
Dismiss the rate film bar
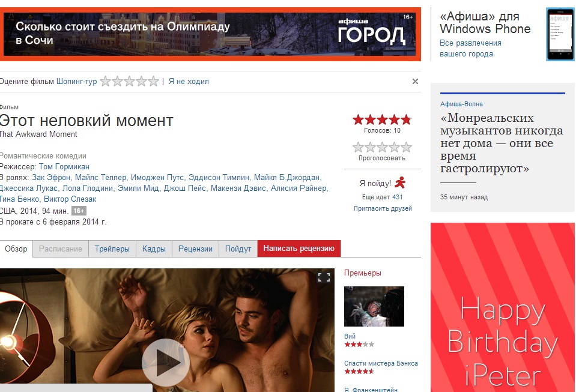(415, 82)
